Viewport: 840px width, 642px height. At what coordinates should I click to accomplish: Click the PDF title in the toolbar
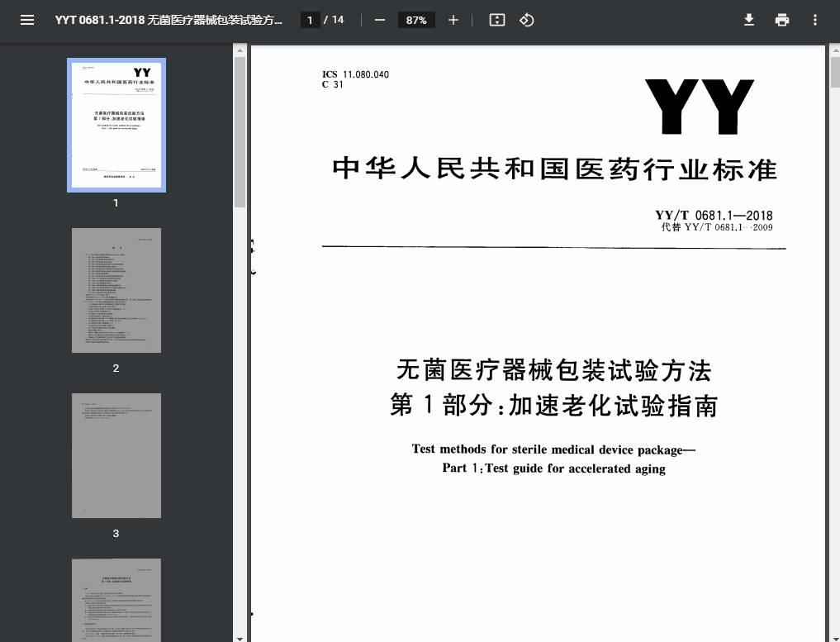168,20
